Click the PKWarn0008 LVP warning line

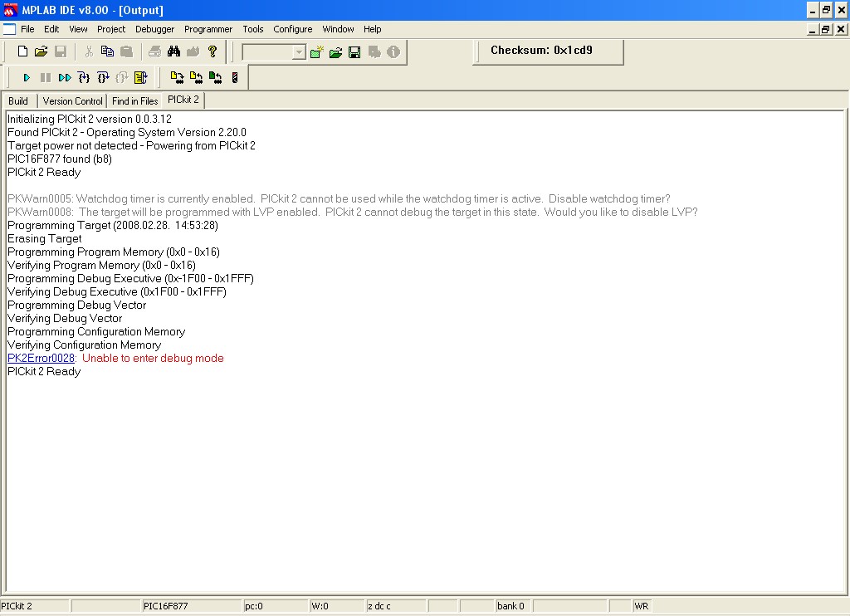click(352, 212)
